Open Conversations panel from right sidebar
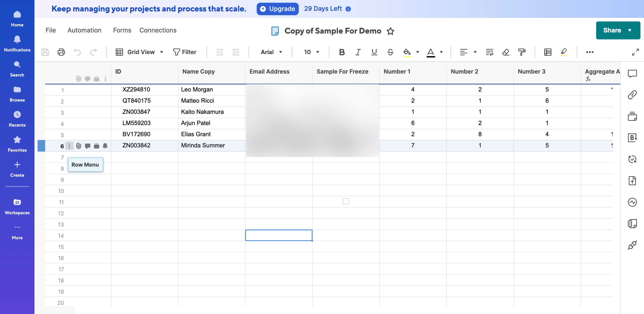Viewport: 644px width, 314px height. (x=632, y=73)
